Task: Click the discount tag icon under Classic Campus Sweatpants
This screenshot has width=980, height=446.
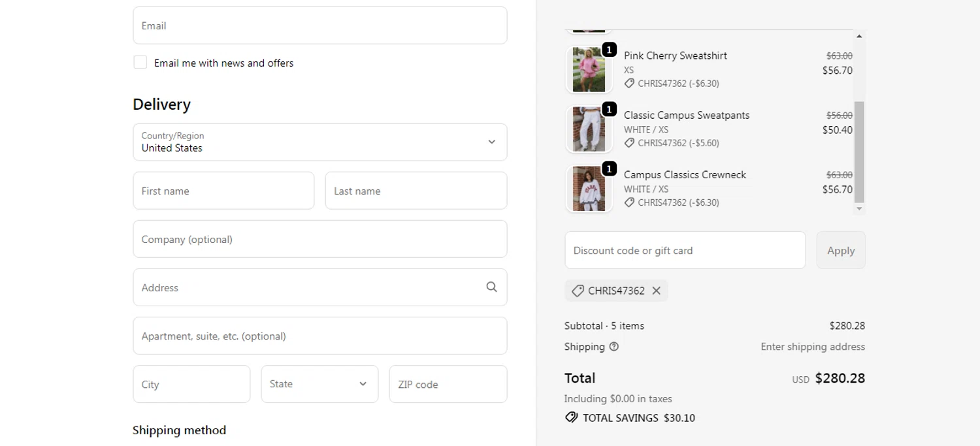Action: pos(629,143)
